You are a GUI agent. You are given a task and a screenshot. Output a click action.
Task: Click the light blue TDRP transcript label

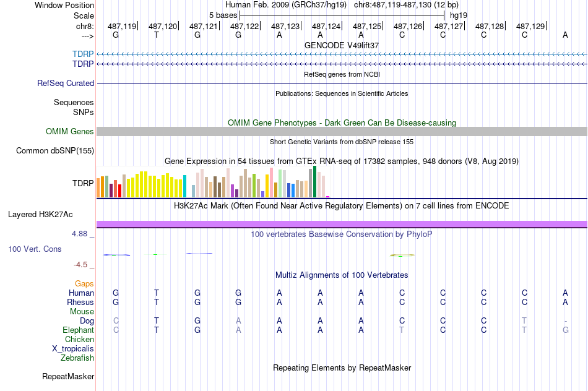pyautogui.click(x=83, y=54)
